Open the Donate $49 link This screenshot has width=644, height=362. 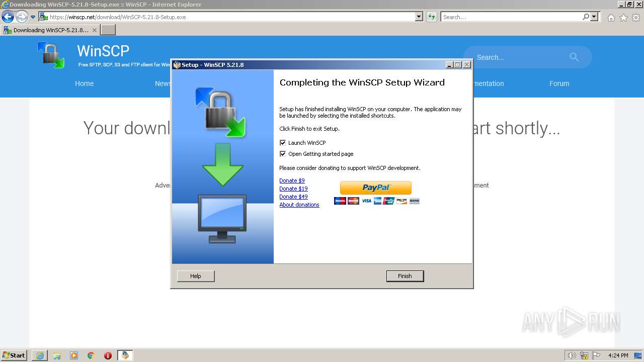(293, 197)
